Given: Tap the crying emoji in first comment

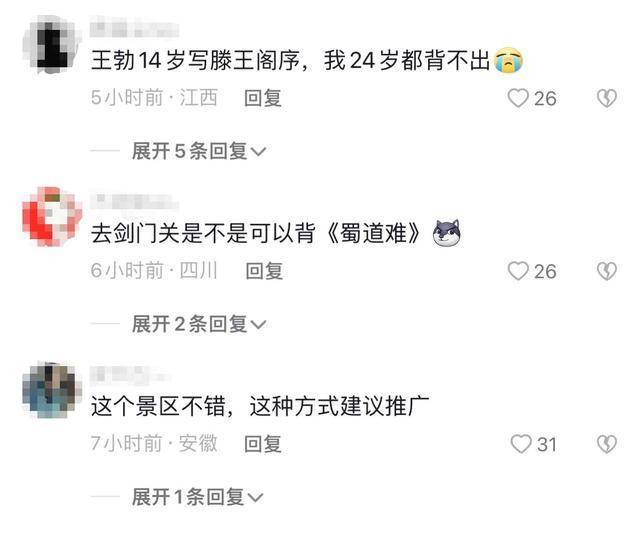Looking at the screenshot, I should pos(508,60).
